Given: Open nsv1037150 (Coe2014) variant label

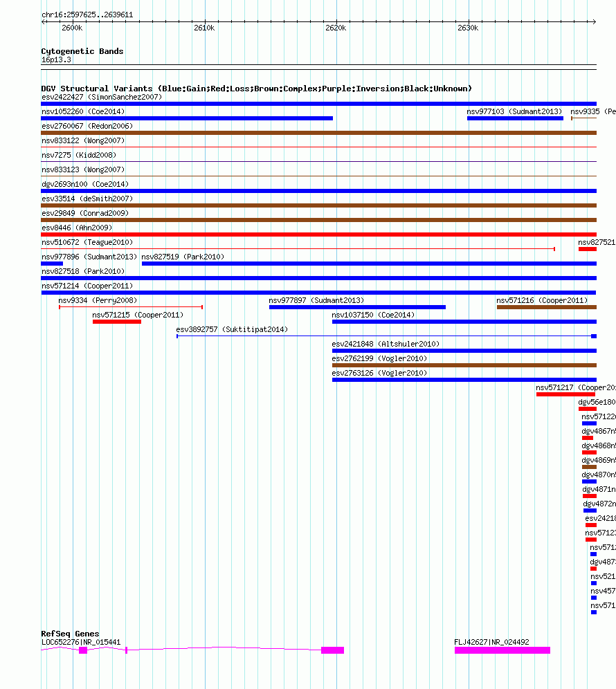Looking at the screenshot, I should pos(373,315).
